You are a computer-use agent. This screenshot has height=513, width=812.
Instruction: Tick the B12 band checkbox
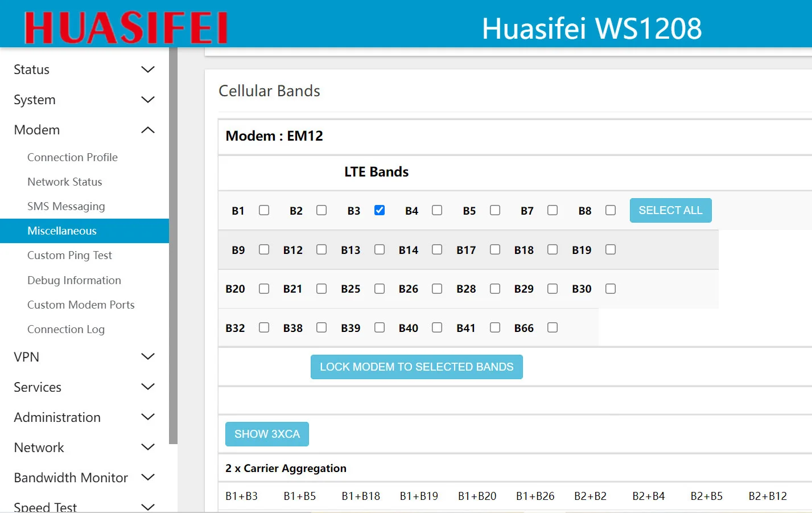tap(321, 249)
